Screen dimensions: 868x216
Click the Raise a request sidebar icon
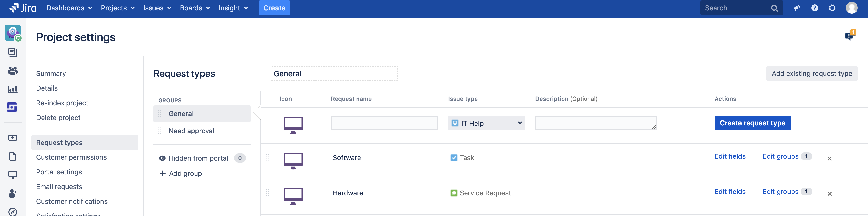click(13, 138)
